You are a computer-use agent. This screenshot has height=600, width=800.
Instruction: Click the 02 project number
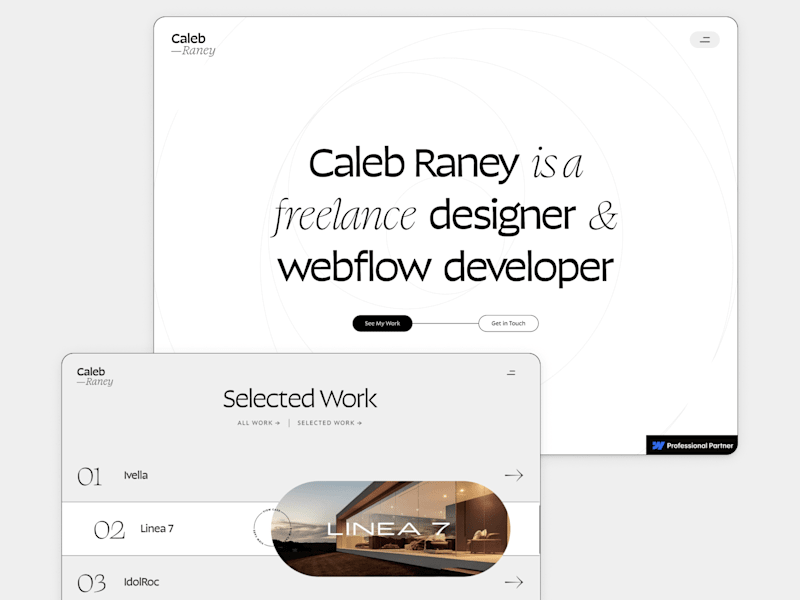[x=109, y=530]
